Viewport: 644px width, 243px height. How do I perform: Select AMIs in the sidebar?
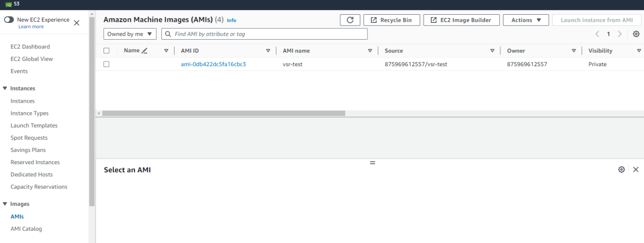17,217
